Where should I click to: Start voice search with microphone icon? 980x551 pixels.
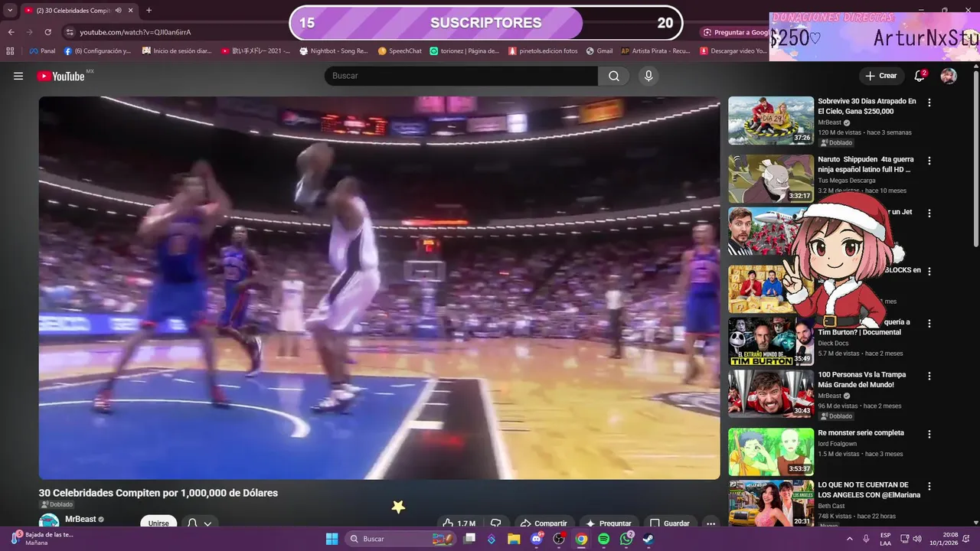click(x=648, y=76)
